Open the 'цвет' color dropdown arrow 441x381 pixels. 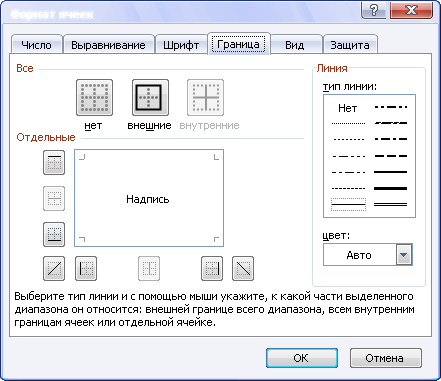tap(404, 255)
